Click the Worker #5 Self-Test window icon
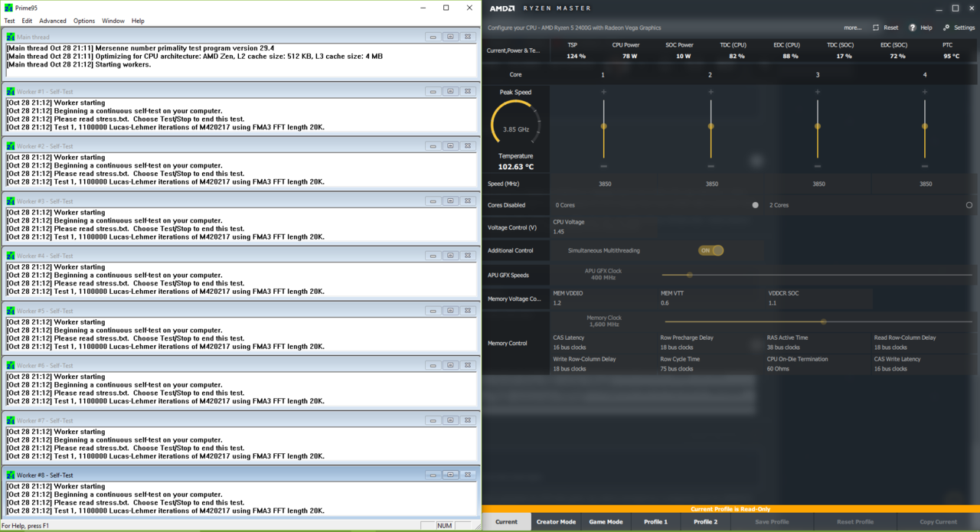This screenshot has width=980, height=532. pos(11,311)
